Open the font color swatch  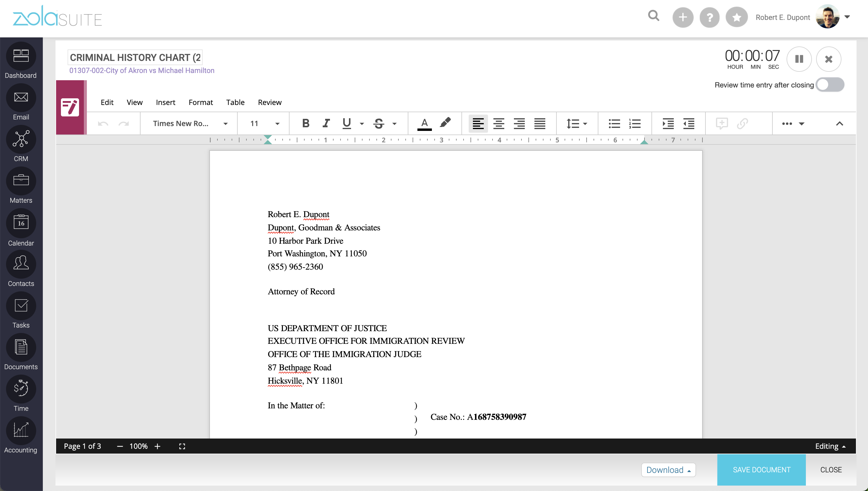[x=424, y=123]
